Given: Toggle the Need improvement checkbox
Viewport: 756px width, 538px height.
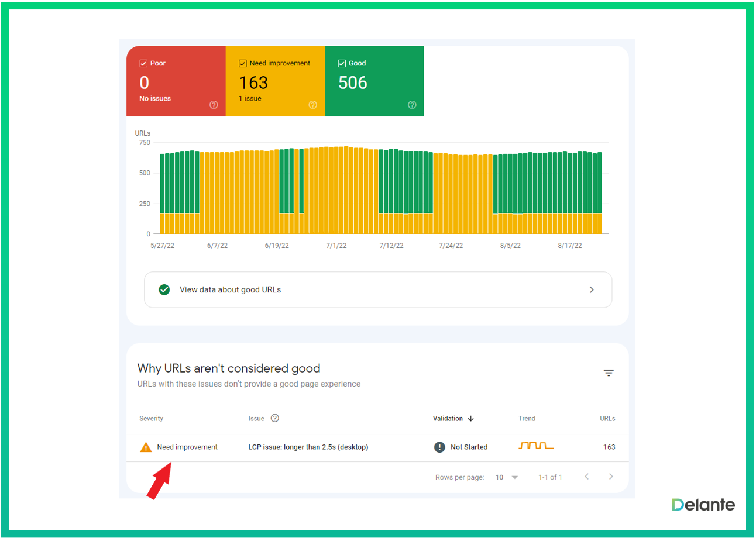Looking at the screenshot, I should pyautogui.click(x=243, y=63).
